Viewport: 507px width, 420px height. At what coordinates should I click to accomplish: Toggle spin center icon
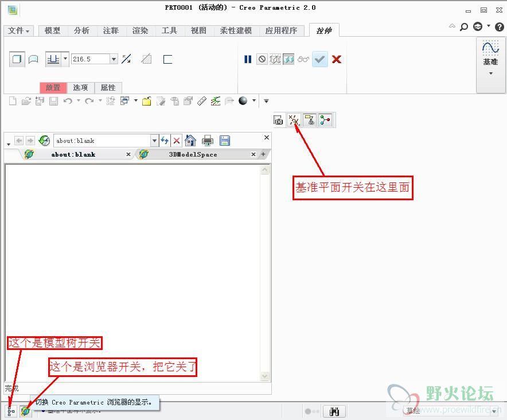click(325, 120)
